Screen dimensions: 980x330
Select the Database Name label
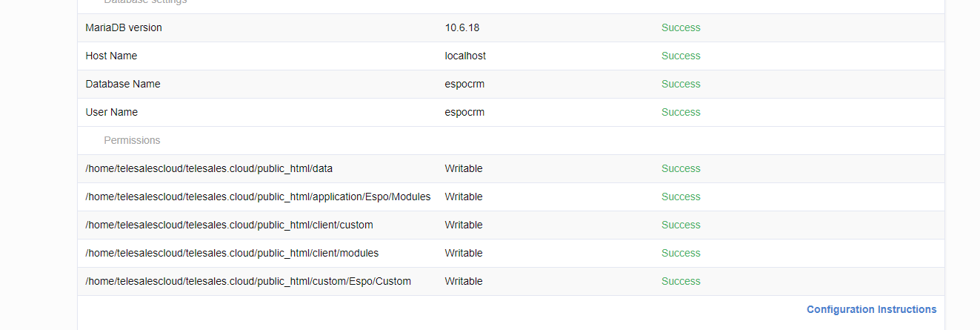click(123, 84)
